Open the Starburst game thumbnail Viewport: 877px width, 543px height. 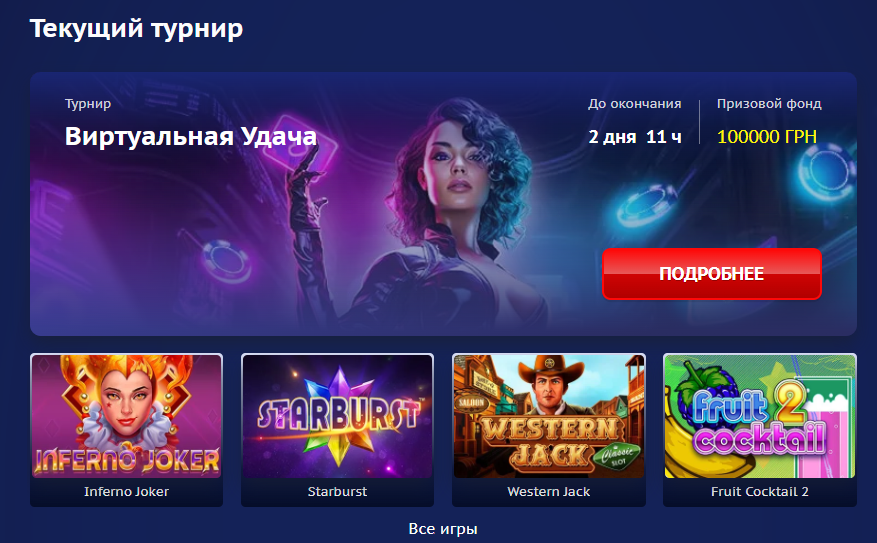click(x=337, y=416)
